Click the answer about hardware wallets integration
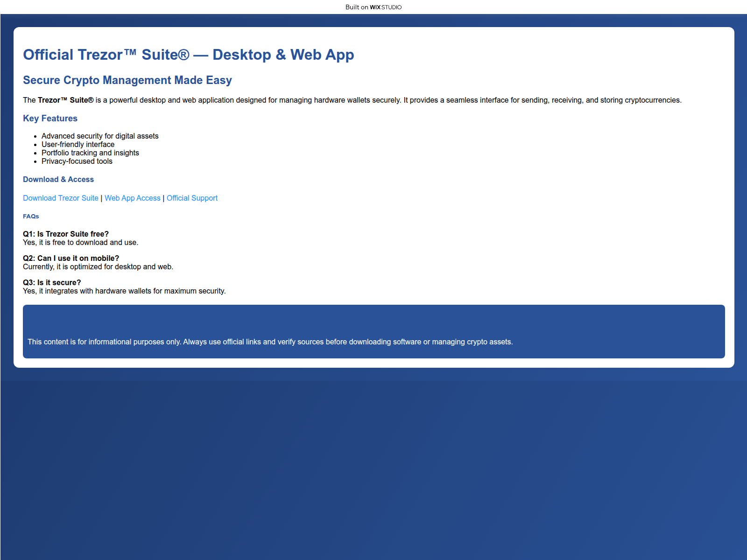 (124, 291)
